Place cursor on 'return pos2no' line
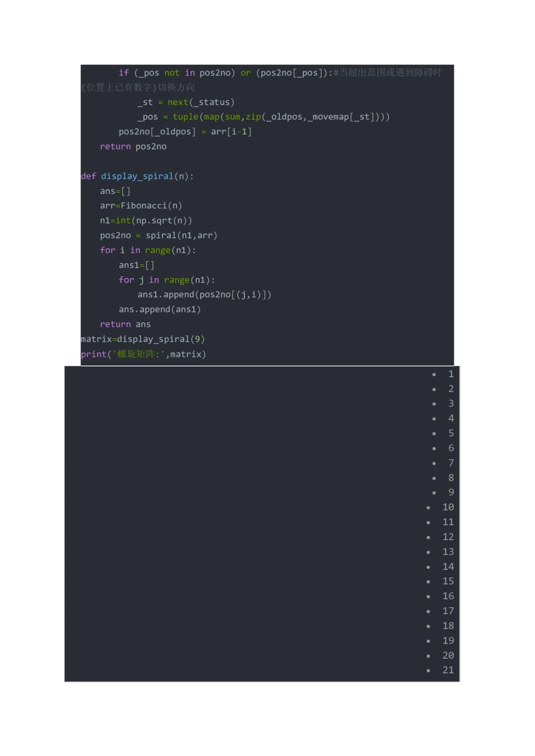This screenshot has width=535, height=756. [133, 146]
